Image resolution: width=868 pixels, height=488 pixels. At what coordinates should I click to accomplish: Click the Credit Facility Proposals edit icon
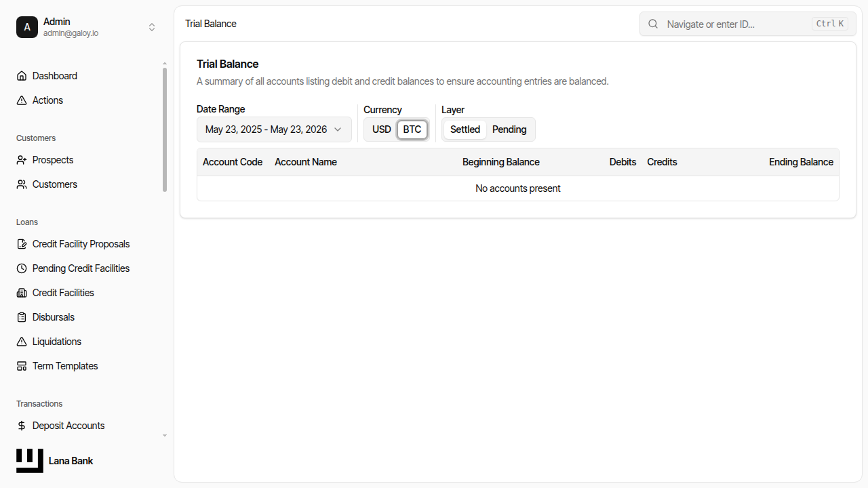click(22, 244)
